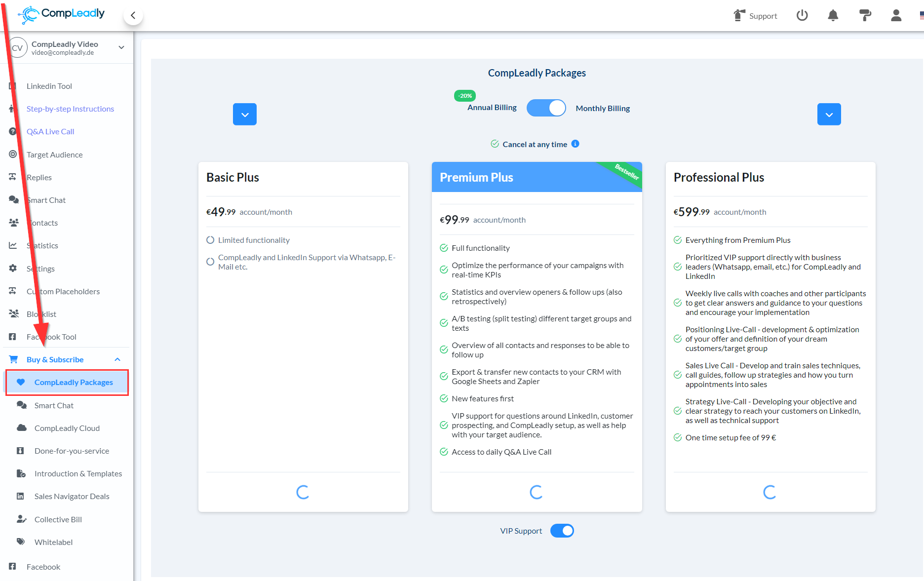Viewport: 924px width, 581px height.
Task: Open Done-for-you-service menu item
Action: click(72, 451)
